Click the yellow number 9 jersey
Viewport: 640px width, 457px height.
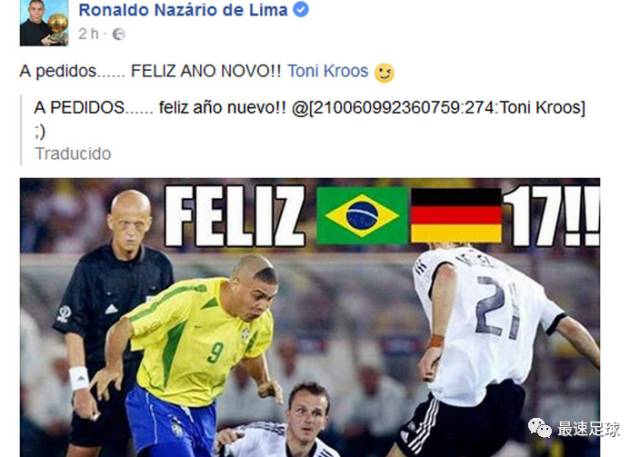pyautogui.click(x=200, y=339)
